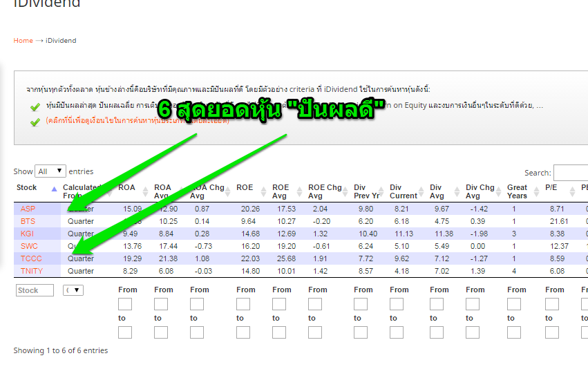Viewport: 588px width, 387px height.
Task: Click the ROA value 19.29 for TCCC
Action: click(133, 258)
